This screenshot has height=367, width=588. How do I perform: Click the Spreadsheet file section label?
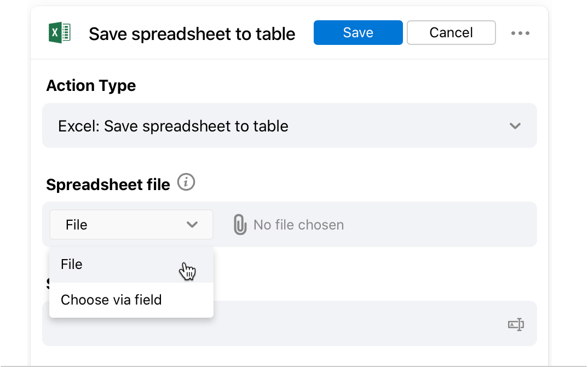tap(108, 185)
